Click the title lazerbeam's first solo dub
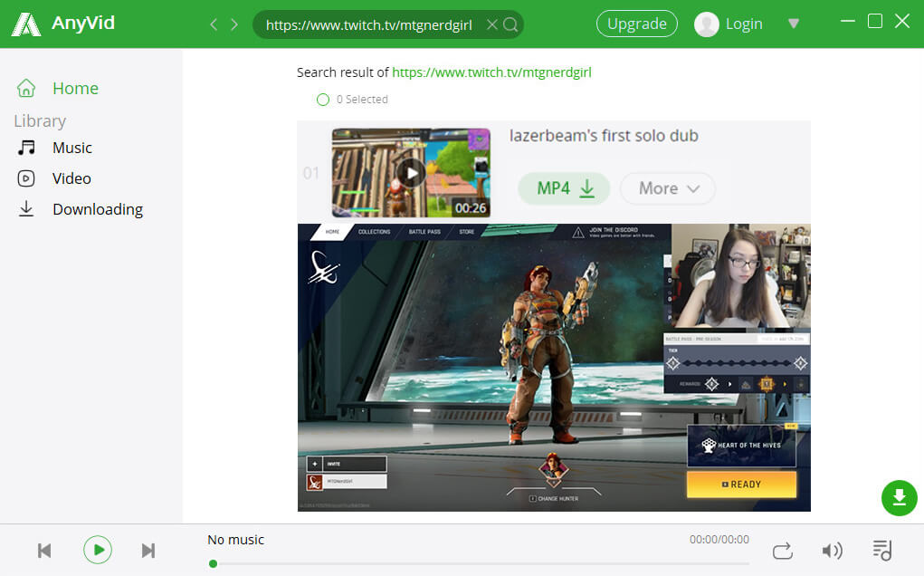The image size is (924, 576). click(604, 136)
